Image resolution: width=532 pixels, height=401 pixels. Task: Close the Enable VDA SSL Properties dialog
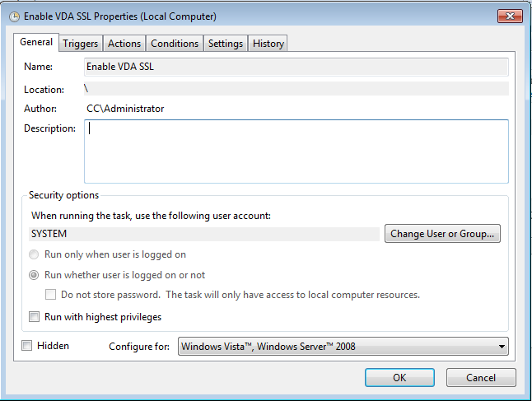pyautogui.click(x=507, y=16)
